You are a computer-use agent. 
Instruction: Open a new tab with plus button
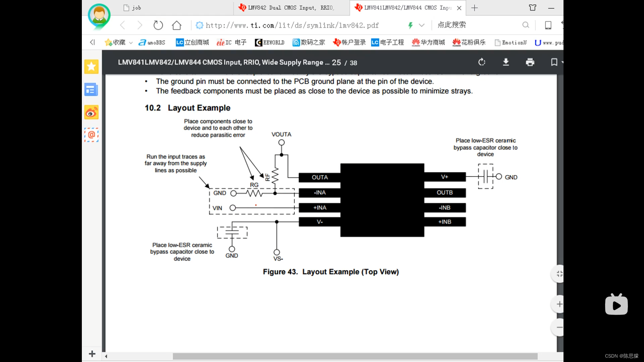474,8
